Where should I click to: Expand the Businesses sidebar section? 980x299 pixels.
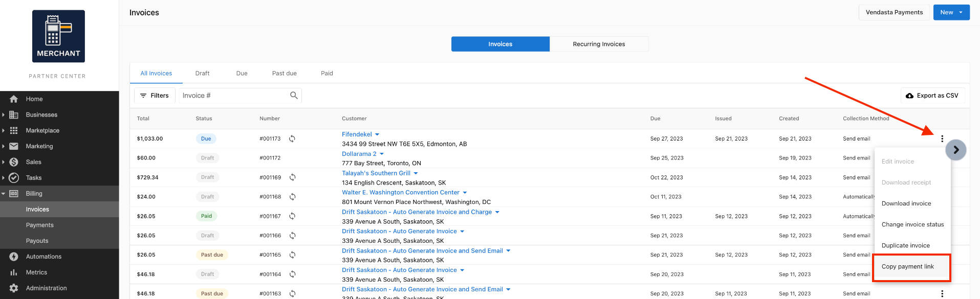coord(3,115)
